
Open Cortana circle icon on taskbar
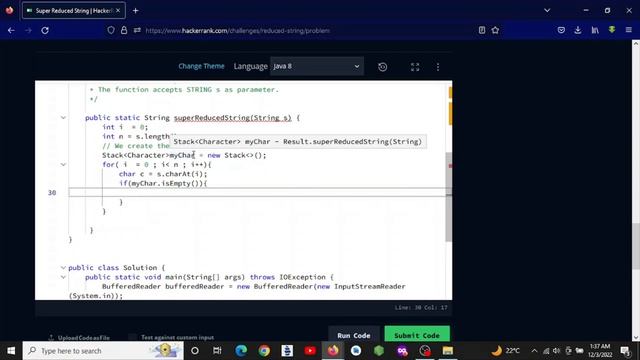pos(195,351)
